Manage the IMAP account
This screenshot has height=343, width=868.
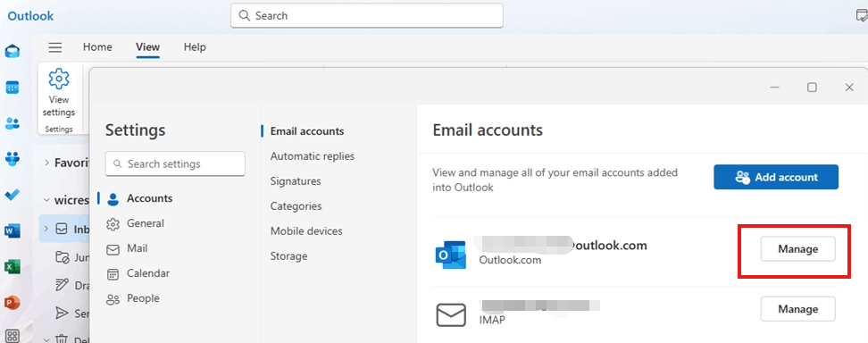pyautogui.click(x=797, y=309)
